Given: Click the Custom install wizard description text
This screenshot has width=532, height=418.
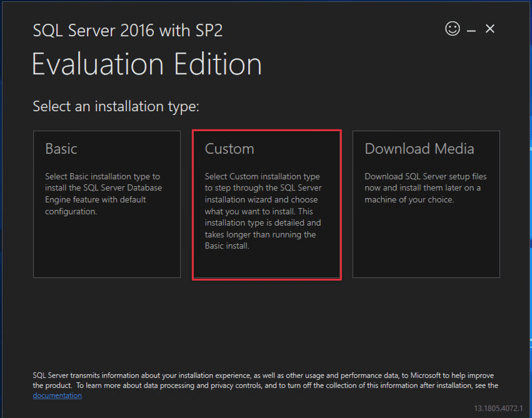Looking at the screenshot, I should pyautogui.click(x=263, y=211).
